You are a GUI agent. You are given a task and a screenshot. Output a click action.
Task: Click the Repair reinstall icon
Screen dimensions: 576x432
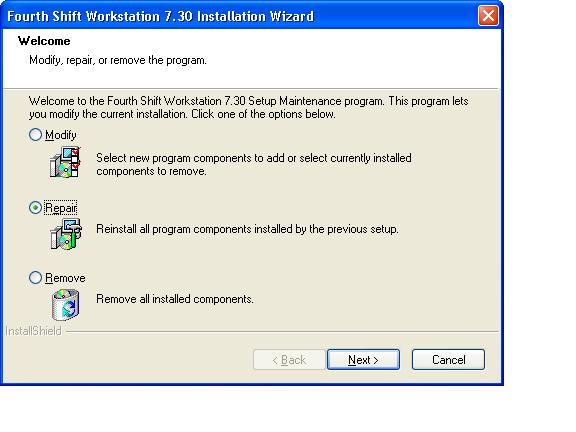pyautogui.click(x=66, y=234)
